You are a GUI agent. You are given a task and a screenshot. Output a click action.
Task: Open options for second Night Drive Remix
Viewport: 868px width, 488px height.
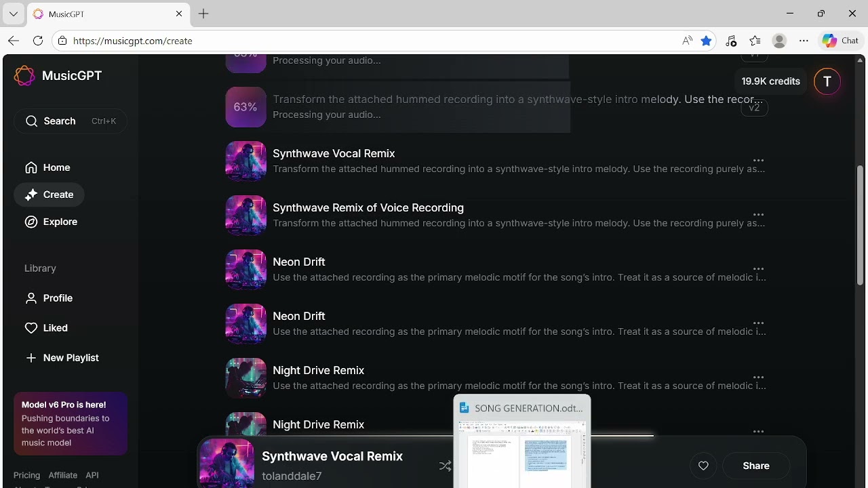click(x=758, y=432)
